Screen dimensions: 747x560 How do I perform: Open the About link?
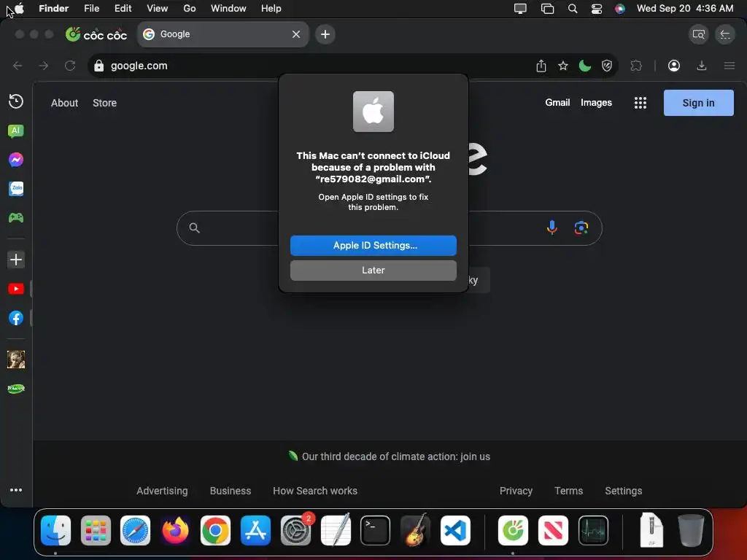pos(64,103)
